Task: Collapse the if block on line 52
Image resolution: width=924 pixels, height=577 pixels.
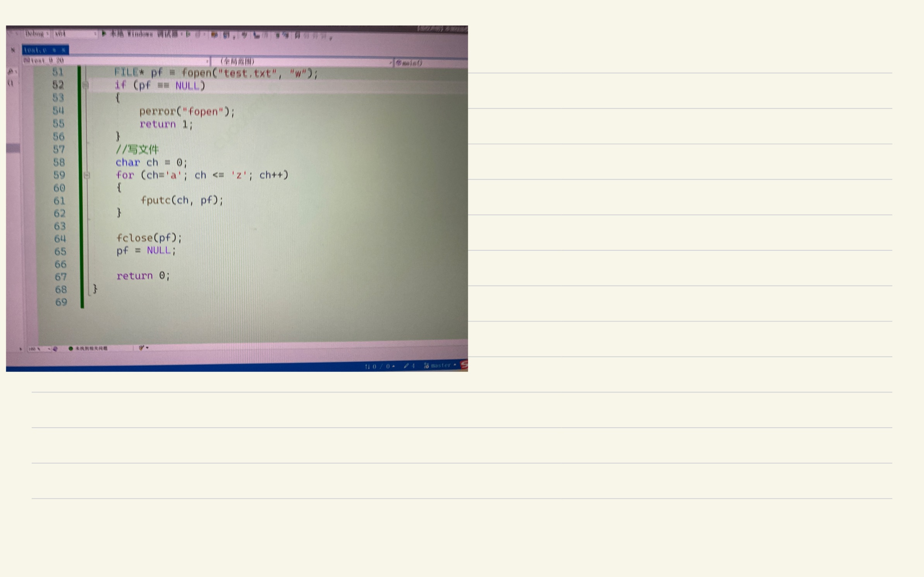Action: [x=86, y=85]
